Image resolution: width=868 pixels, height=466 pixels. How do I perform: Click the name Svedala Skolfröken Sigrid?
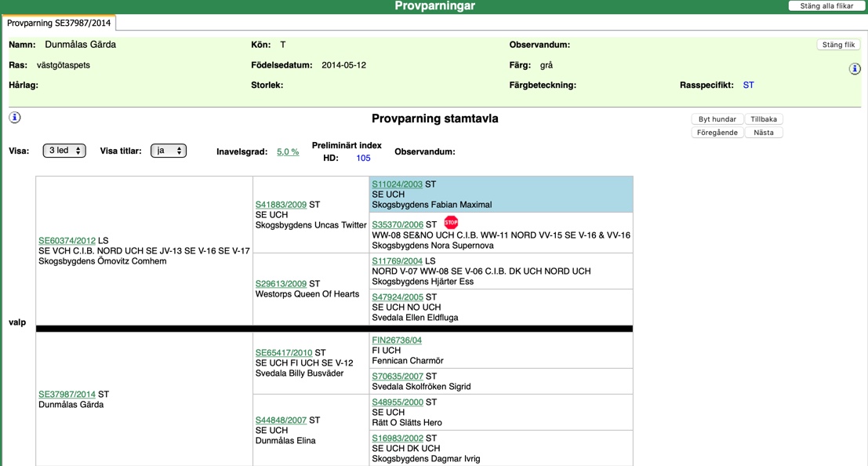tap(421, 387)
